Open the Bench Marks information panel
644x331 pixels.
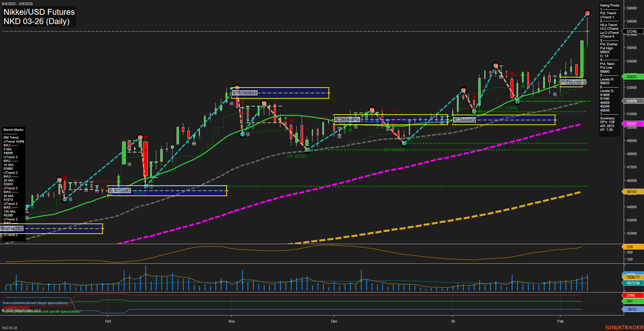coord(13,129)
